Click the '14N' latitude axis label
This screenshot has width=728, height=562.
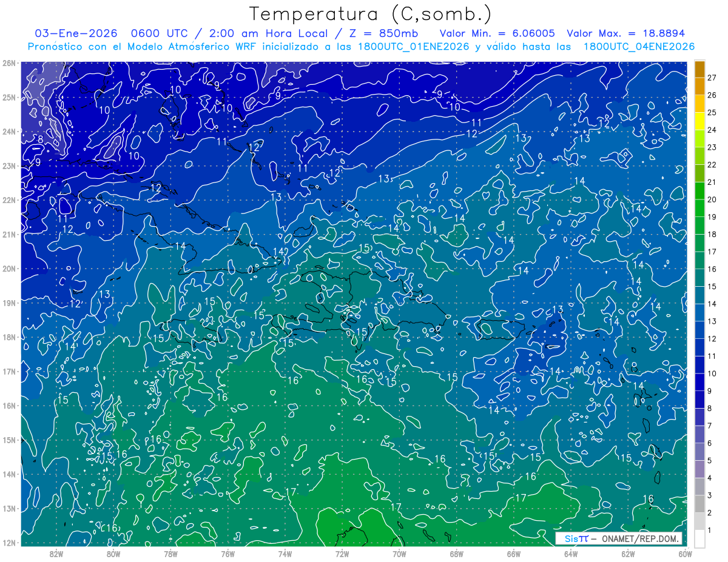tap(8, 474)
